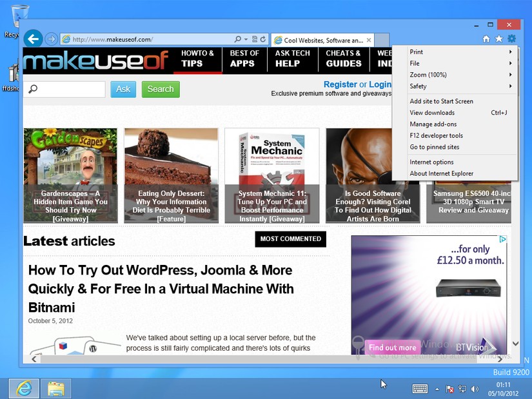Click the MOST COMMENTED button
The height and width of the screenshot is (399, 532).
tap(290, 239)
